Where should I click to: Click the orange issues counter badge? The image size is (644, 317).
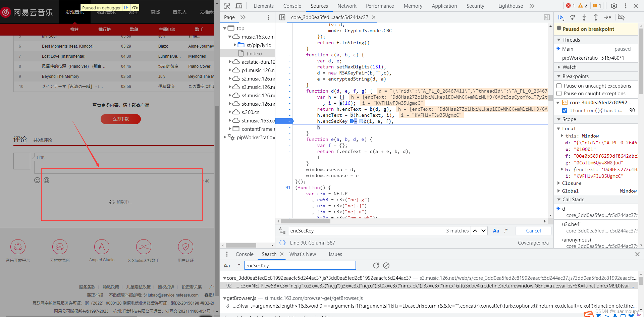[597, 6]
